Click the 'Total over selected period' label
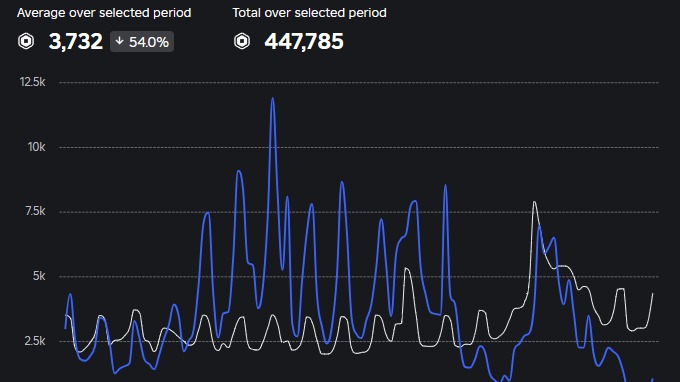680x382 pixels. tap(310, 13)
